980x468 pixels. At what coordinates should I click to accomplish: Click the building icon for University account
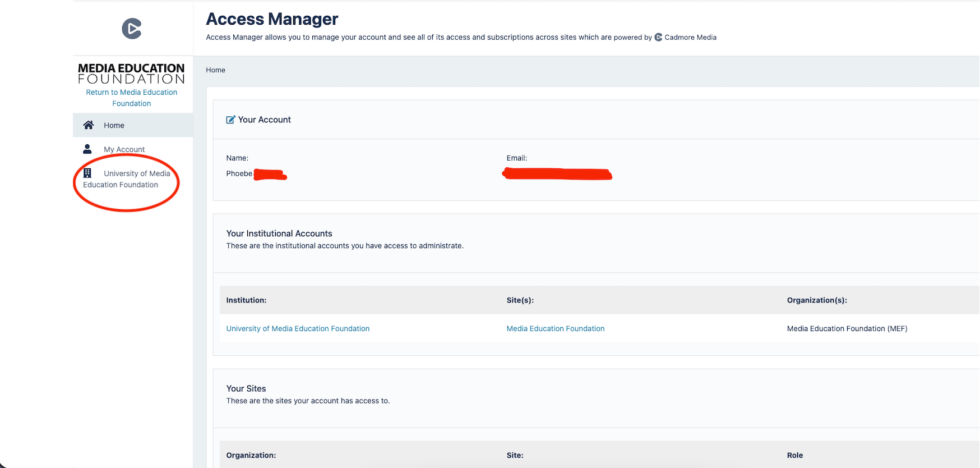click(87, 173)
